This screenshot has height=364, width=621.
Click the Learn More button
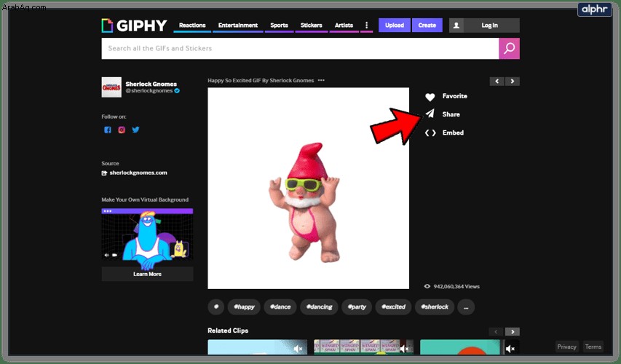coord(147,274)
